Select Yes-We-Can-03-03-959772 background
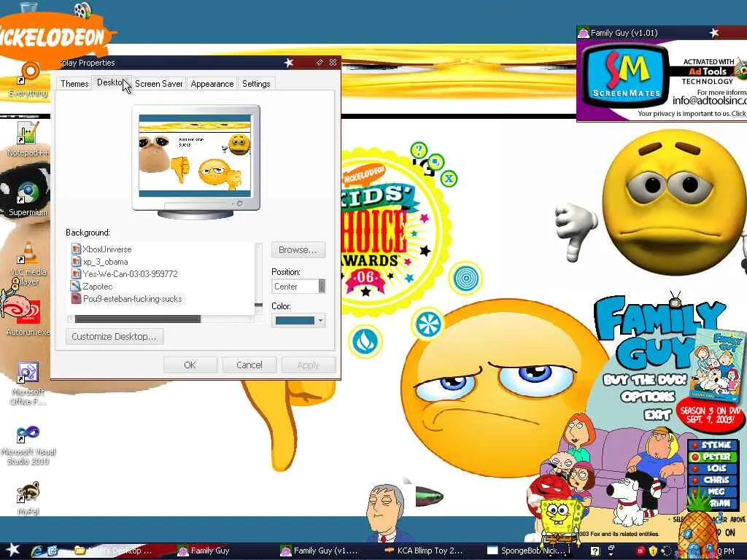Image resolution: width=747 pixels, height=560 pixels. pyautogui.click(x=124, y=274)
